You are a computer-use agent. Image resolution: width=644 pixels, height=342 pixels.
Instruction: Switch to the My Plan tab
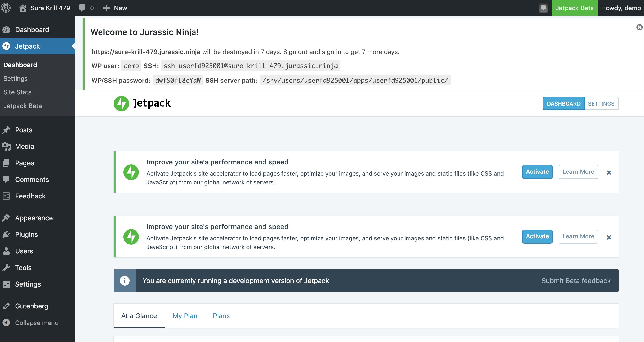click(x=185, y=316)
